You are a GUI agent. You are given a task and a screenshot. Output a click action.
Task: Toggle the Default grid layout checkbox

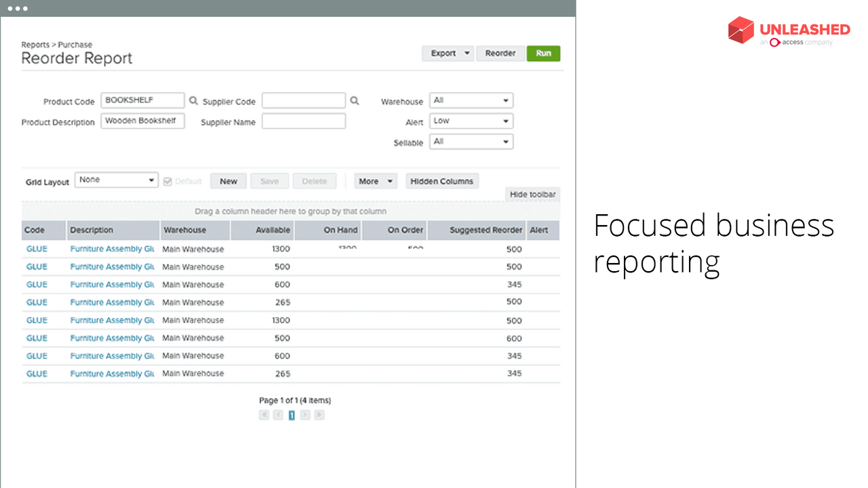[167, 181]
